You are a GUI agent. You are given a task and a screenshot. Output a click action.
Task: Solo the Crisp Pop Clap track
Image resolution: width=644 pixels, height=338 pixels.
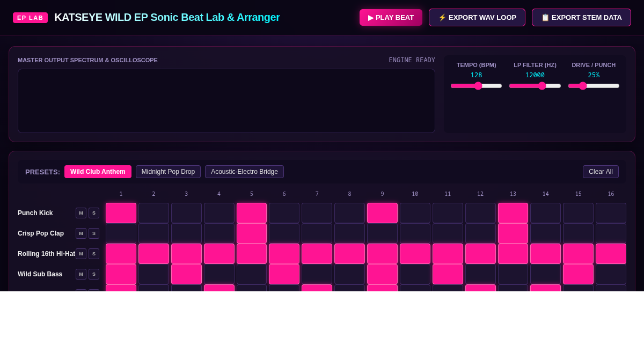pos(94,233)
